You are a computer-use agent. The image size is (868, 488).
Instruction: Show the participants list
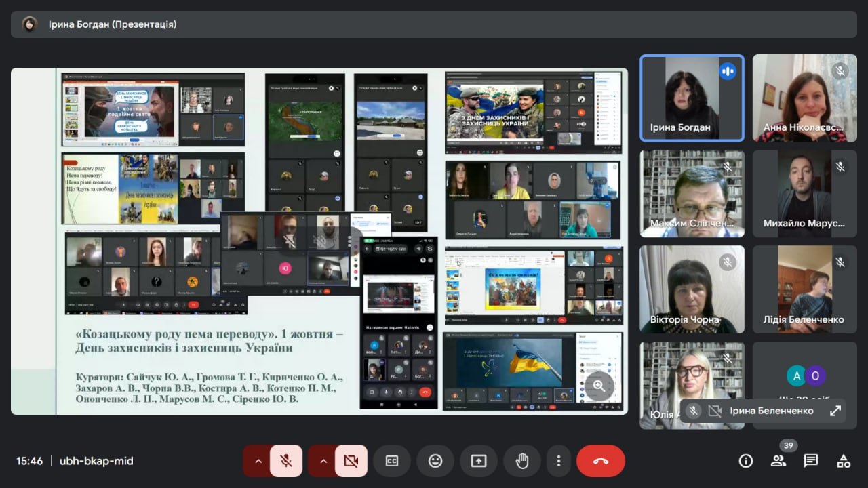point(778,461)
